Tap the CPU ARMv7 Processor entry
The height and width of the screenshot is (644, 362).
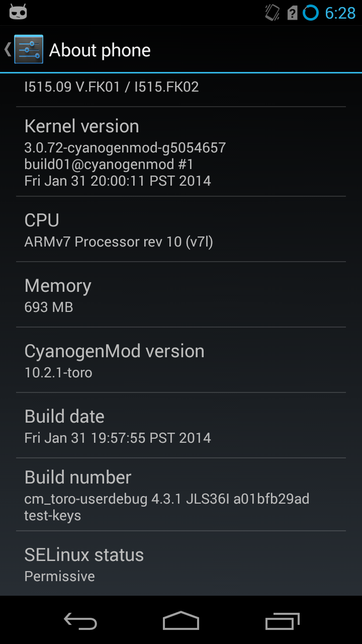tap(181, 229)
